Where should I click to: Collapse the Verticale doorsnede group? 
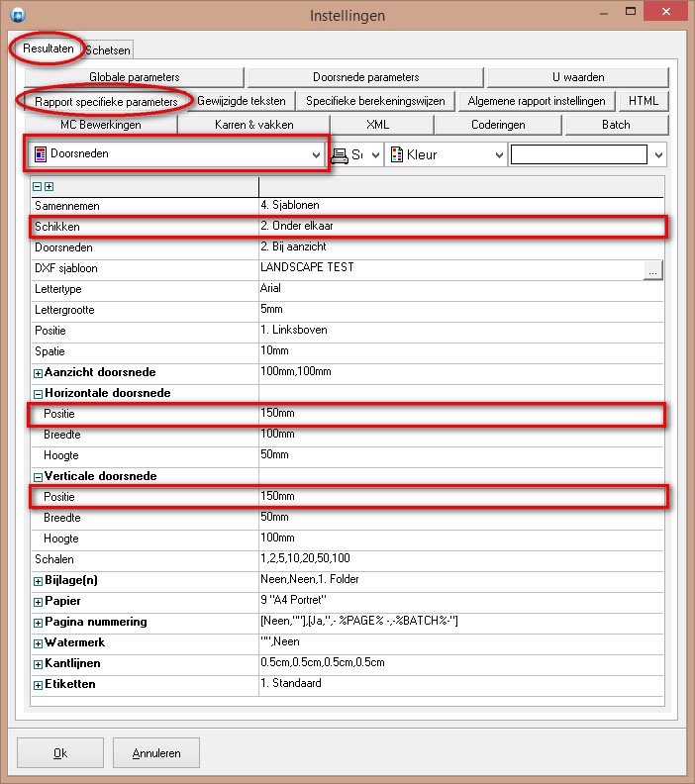pos(38,477)
